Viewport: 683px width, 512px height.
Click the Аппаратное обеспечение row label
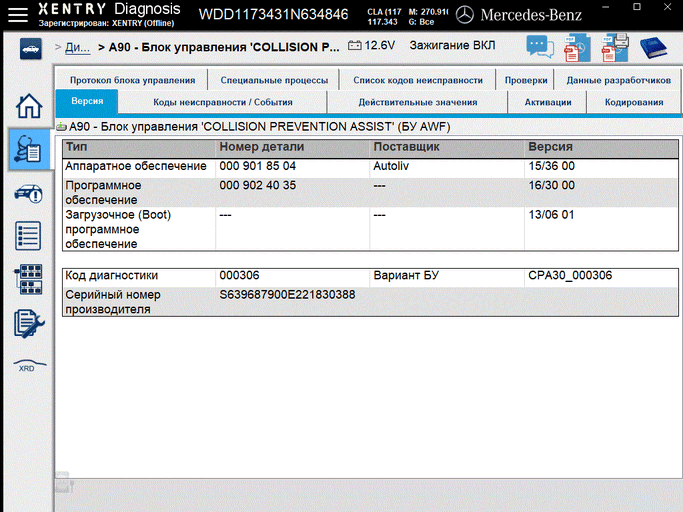click(135, 166)
